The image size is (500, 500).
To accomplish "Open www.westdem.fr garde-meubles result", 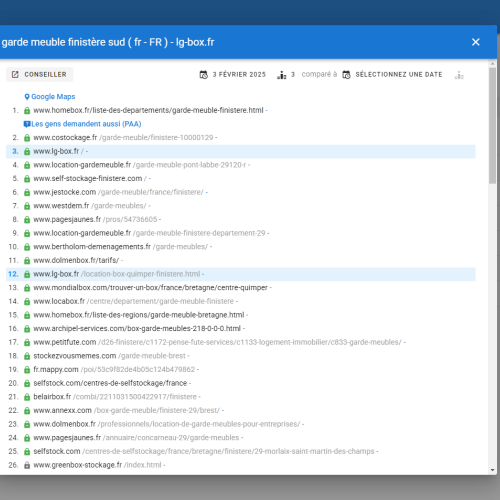I will click(90, 206).
